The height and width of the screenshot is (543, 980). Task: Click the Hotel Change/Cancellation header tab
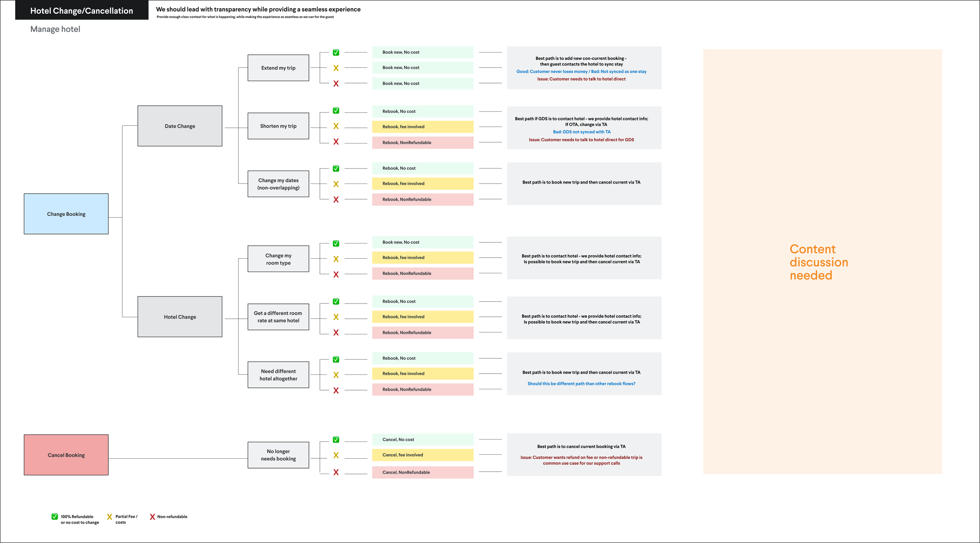click(x=82, y=11)
